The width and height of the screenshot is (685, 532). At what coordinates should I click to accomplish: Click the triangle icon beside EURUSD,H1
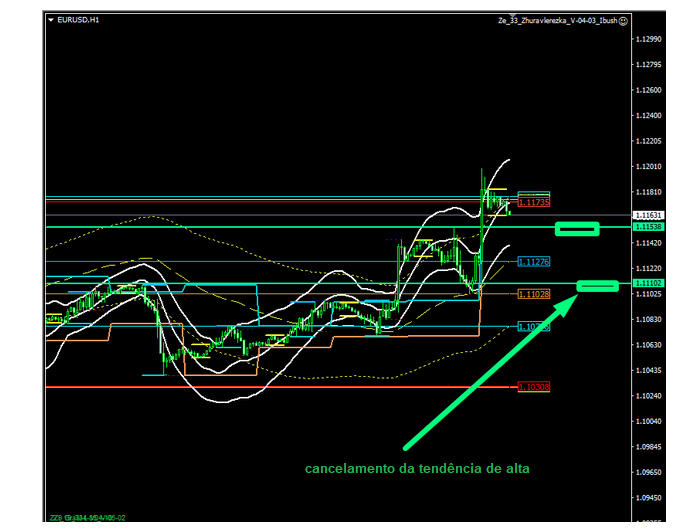point(51,20)
